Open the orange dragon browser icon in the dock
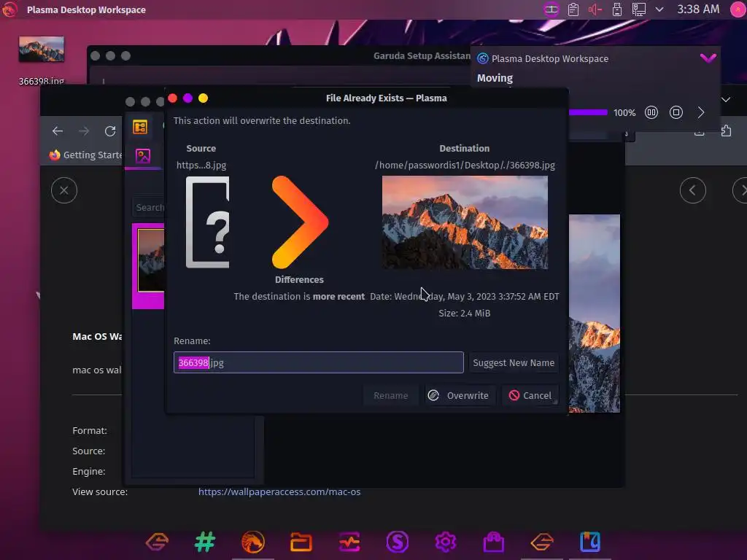 coord(253,542)
